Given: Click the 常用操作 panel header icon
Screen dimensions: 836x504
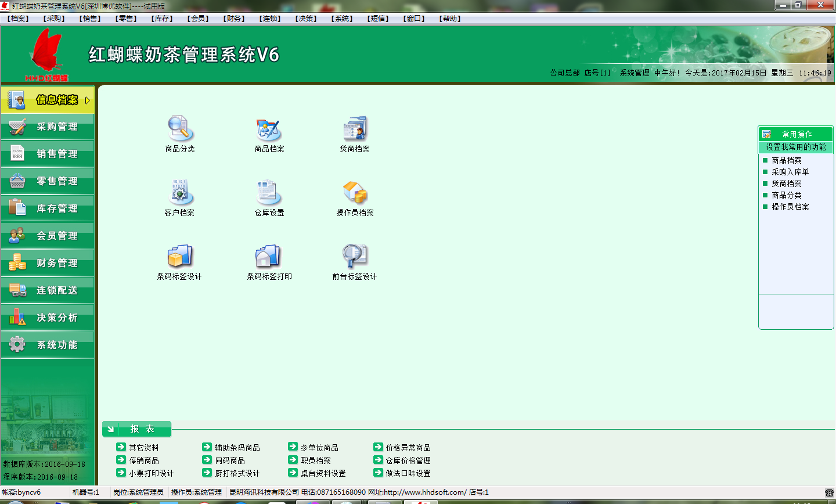Looking at the screenshot, I should [x=766, y=134].
